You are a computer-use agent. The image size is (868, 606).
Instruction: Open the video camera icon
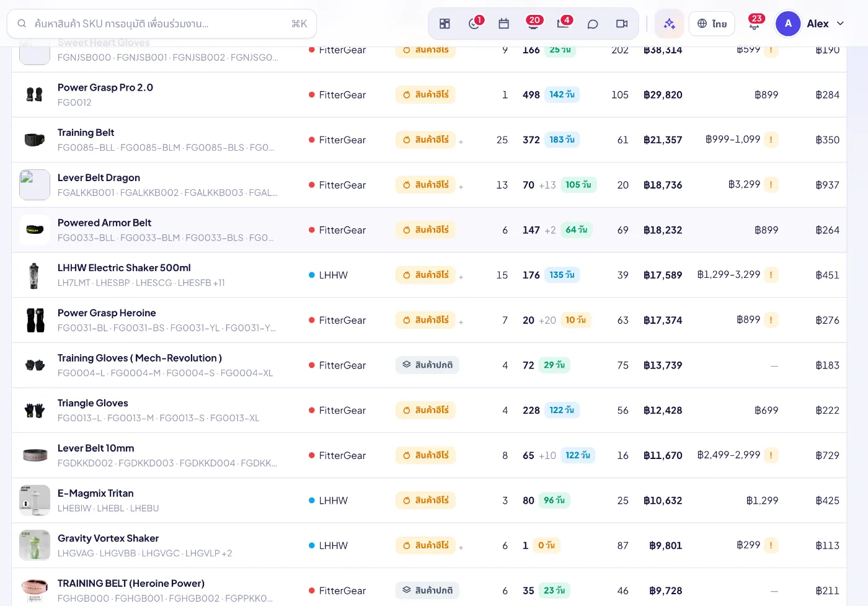[622, 24]
